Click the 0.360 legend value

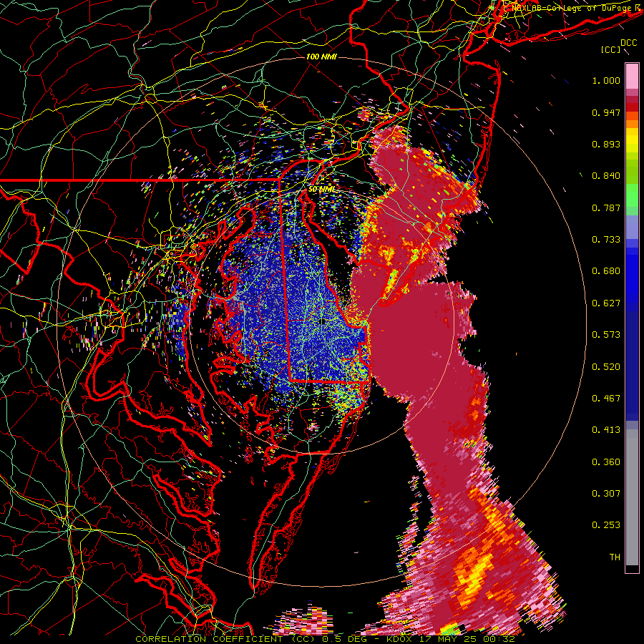pos(606,462)
